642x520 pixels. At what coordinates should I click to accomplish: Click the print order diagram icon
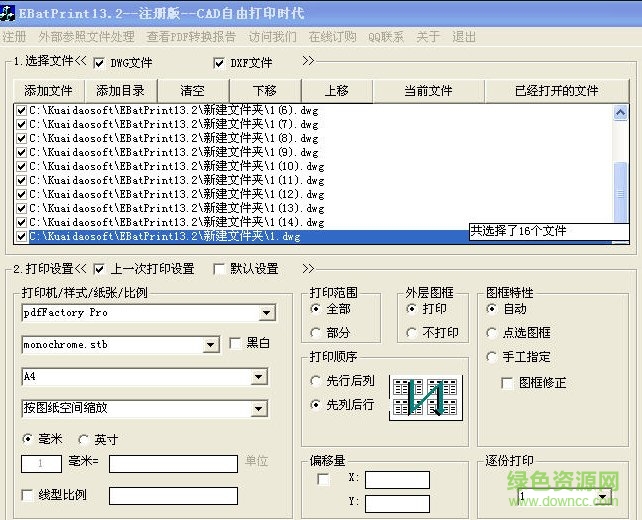click(x=426, y=397)
